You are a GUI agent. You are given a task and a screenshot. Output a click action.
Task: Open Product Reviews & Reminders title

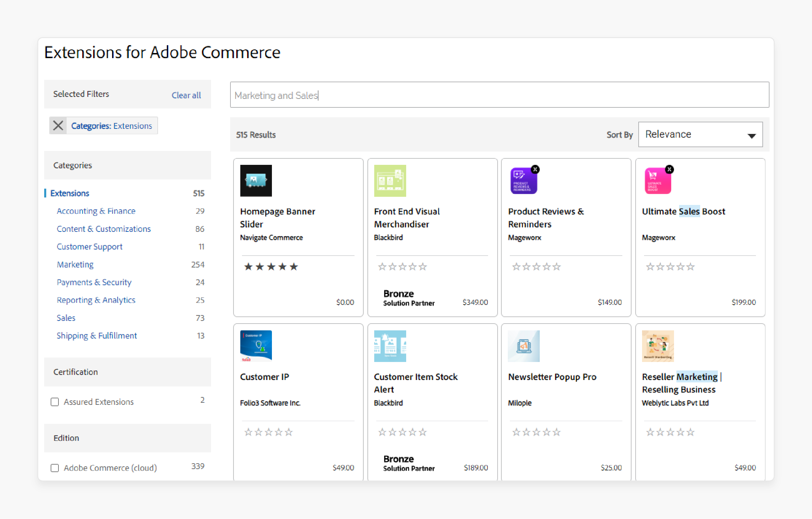[546, 218]
